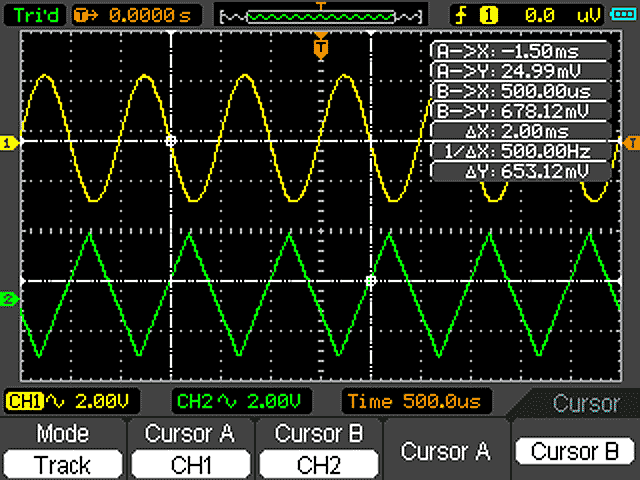This screenshot has width=640, height=480.
Task: Change Cursor A source from CH1
Action: tap(190, 451)
